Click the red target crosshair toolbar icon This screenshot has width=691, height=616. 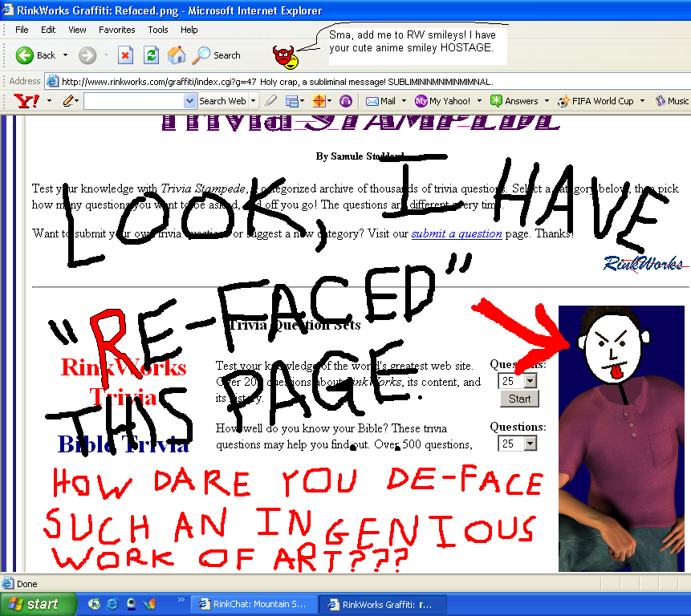[x=319, y=101]
